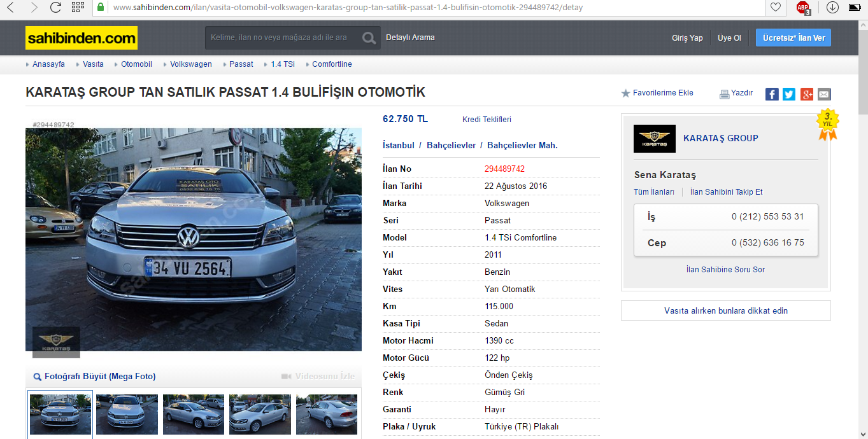Click the date 22 Ağustos 2016

point(516,186)
